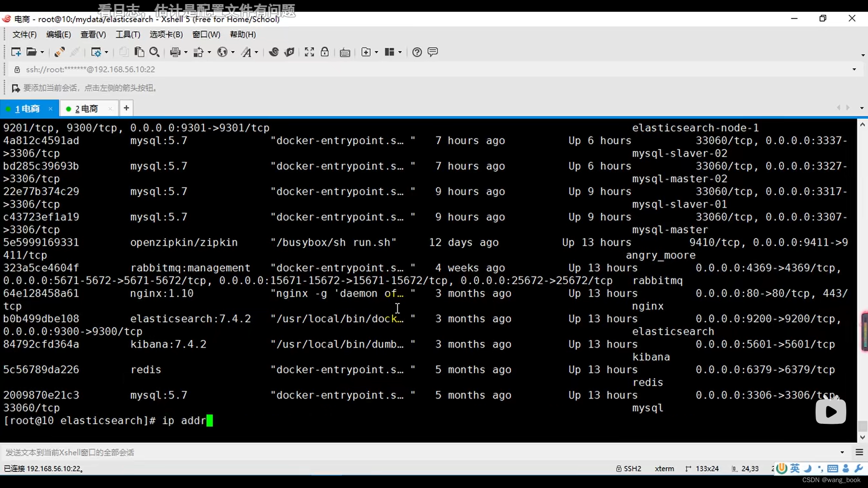The height and width of the screenshot is (488, 868).
Task: Open the 查看(V) menu
Action: click(93, 34)
